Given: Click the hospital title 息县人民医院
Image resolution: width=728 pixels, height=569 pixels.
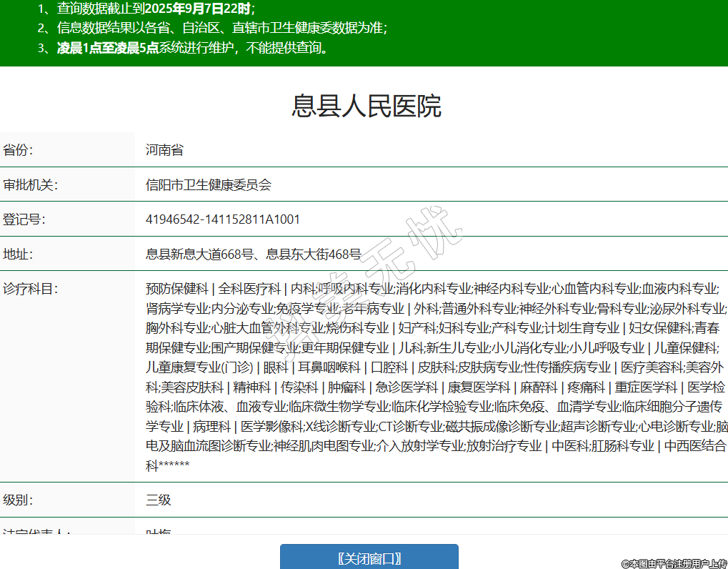Looking at the screenshot, I should pos(366,106).
